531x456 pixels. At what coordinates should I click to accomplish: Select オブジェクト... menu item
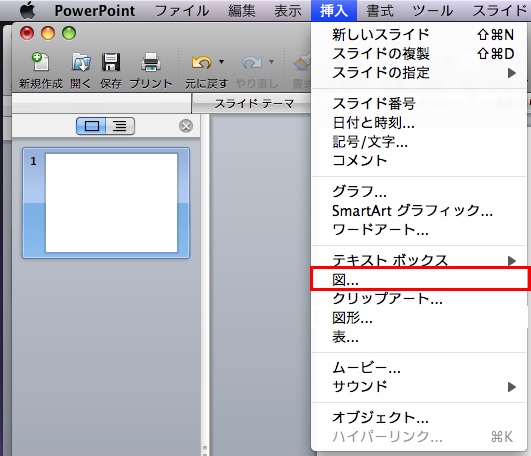[x=419, y=418]
